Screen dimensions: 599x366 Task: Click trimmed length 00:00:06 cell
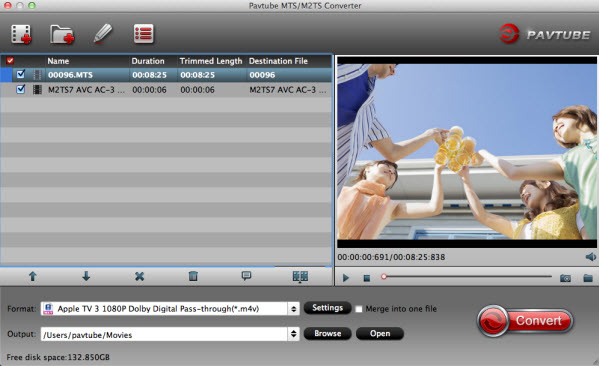(198, 90)
